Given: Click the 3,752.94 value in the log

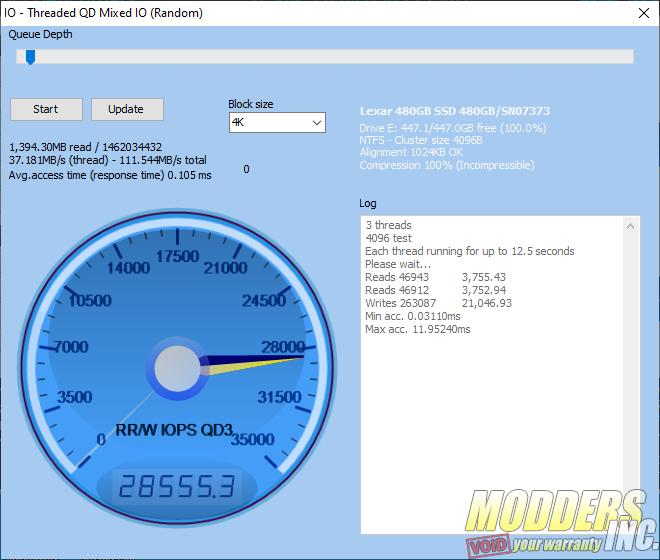Looking at the screenshot, I should [484, 290].
